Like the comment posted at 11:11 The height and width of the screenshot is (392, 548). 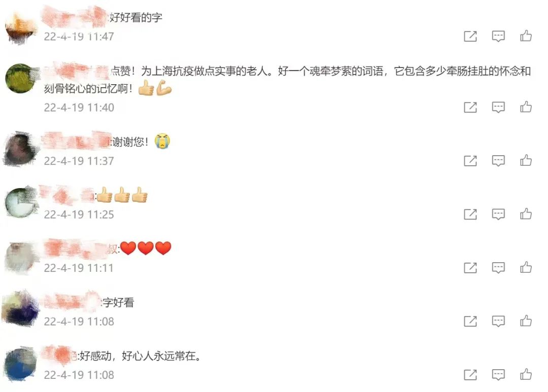click(526, 267)
